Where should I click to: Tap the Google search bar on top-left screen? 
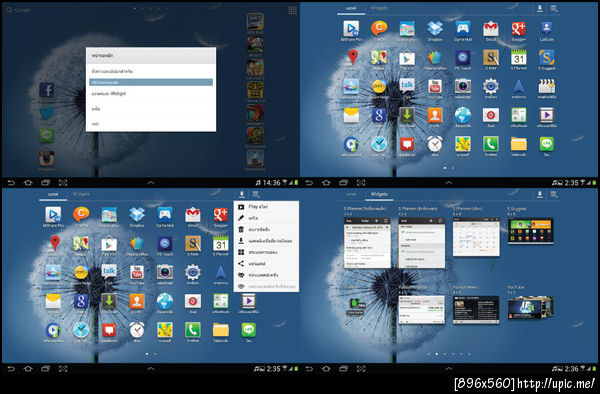click(18, 10)
